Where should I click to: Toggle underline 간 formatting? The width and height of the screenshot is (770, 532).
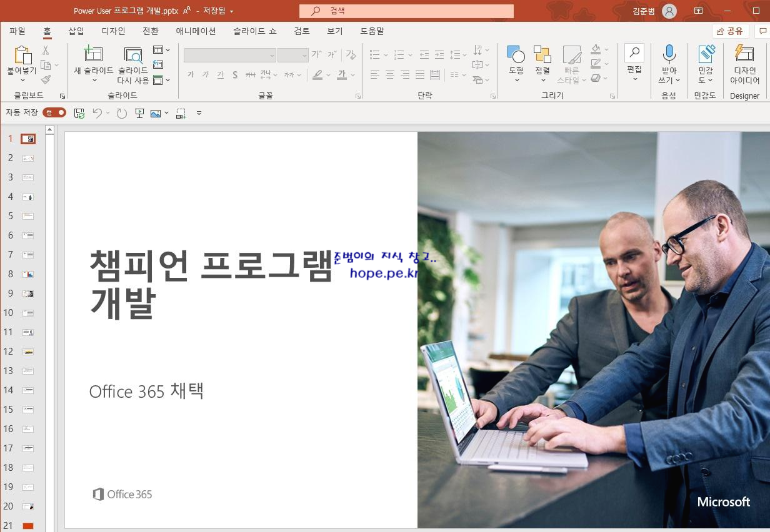click(x=220, y=75)
